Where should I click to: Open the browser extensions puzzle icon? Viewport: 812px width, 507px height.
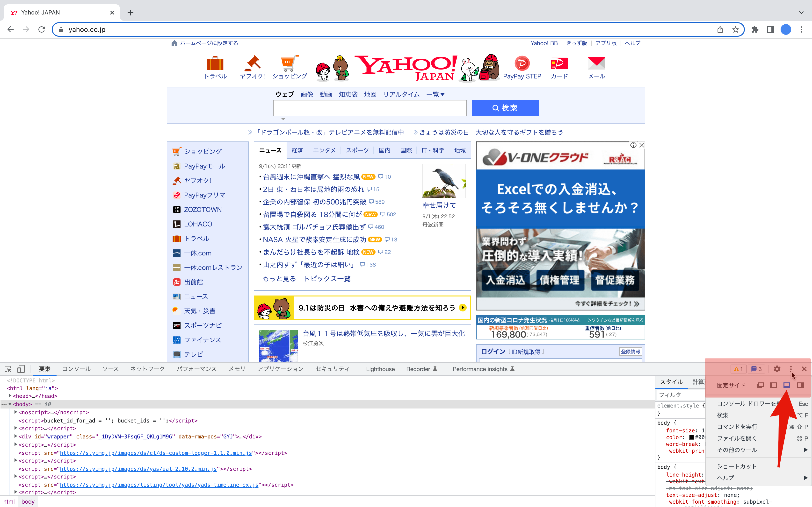[x=755, y=29]
